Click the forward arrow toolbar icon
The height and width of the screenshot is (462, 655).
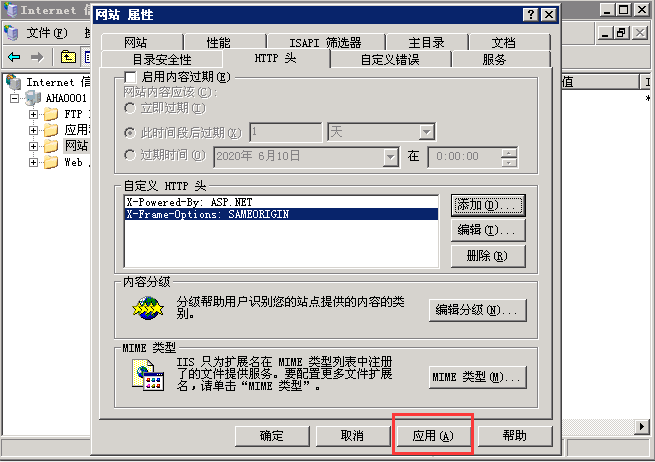(37, 57)
